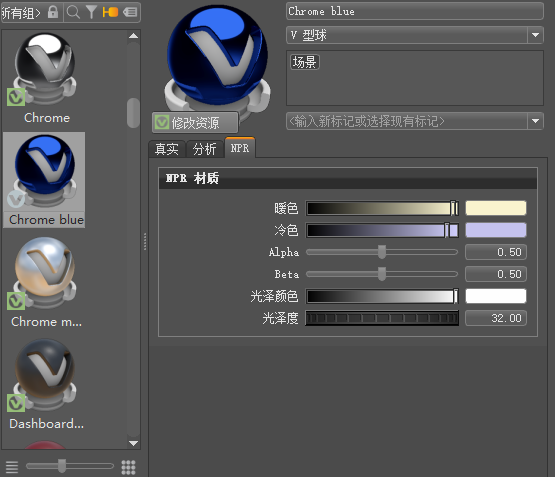Adjust the 冷色 gradient slider
Viewport: 555px width, 477px height.
point(382,230)
